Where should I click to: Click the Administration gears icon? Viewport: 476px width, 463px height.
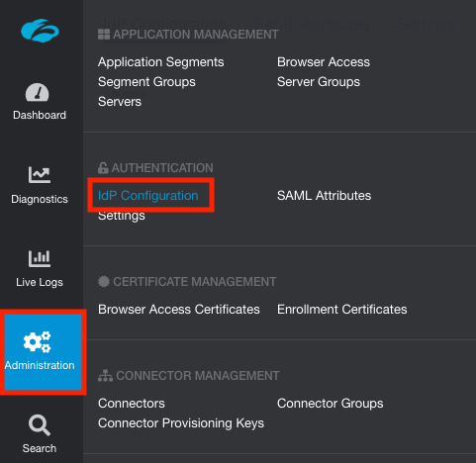tap(37, 342)
